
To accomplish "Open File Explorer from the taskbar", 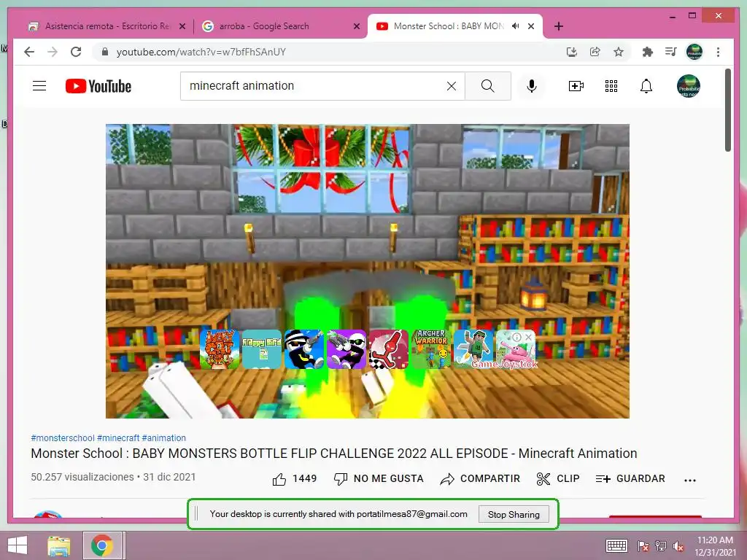I will (x=58, y=545).
